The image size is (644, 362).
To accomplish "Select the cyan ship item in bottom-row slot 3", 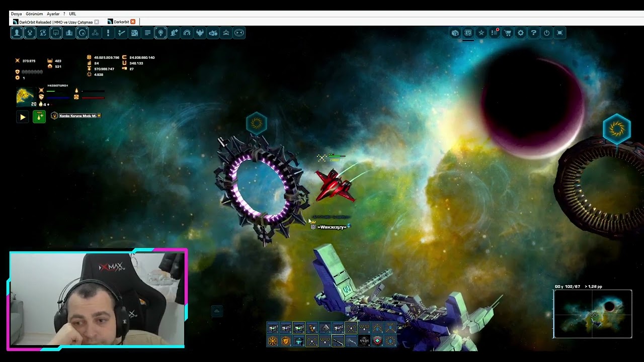I will coord(299,341).
